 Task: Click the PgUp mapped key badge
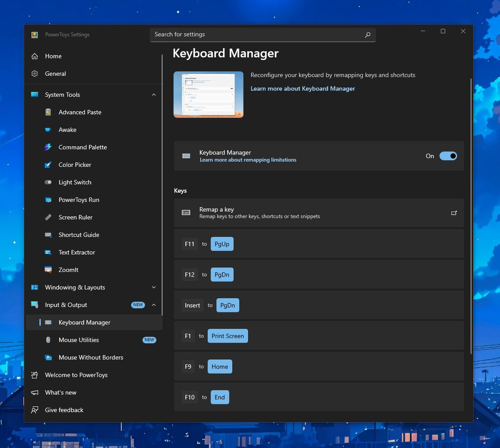coord(222,244)
